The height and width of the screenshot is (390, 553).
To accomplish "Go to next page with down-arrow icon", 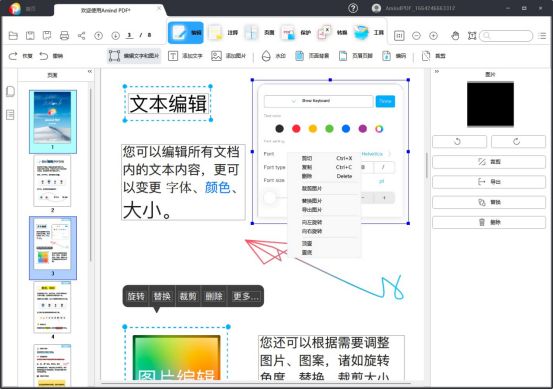I will tap(115, 35).
